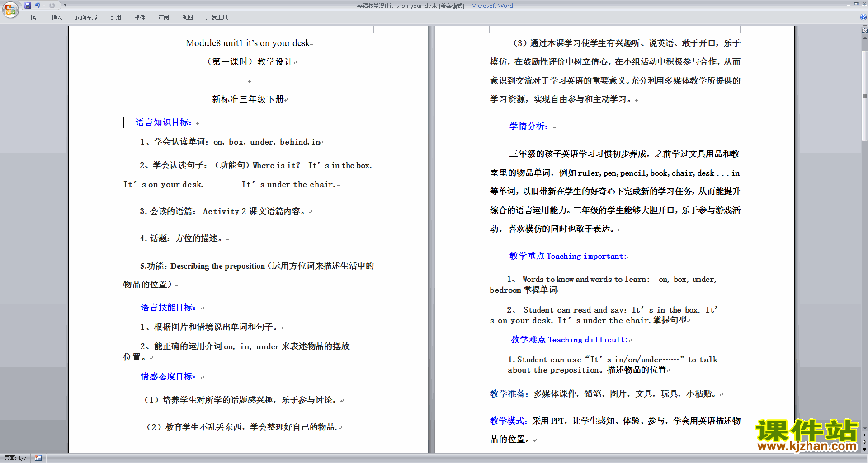Go to previous page browse button
Viewport: 868px width, 463px height.
864,435
